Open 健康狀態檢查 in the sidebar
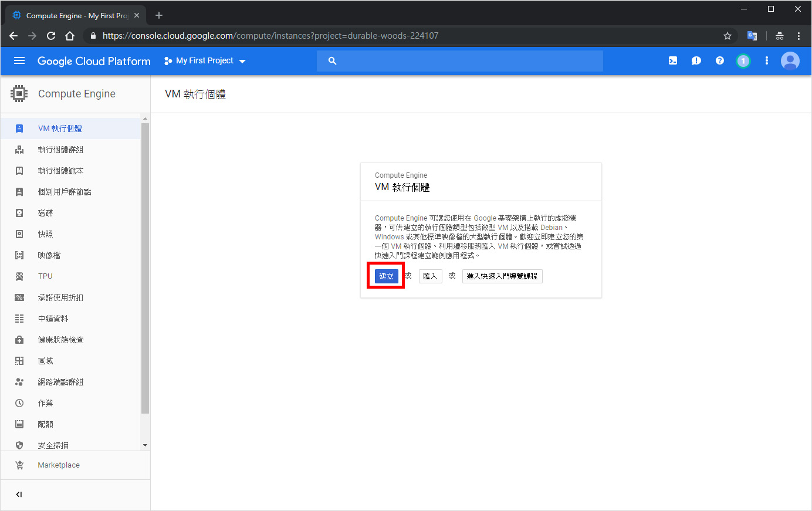This screenshot has width=812, height=511. pos(70,340)
